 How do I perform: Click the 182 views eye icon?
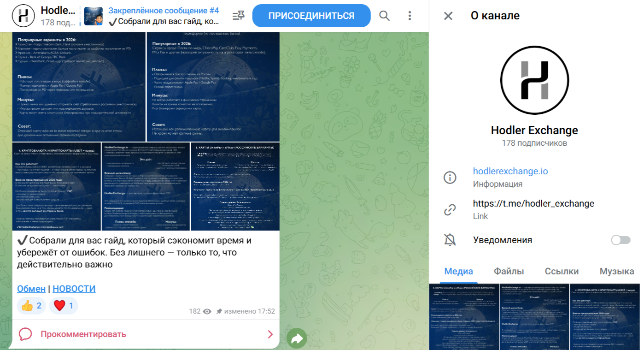tap(207, 311)
